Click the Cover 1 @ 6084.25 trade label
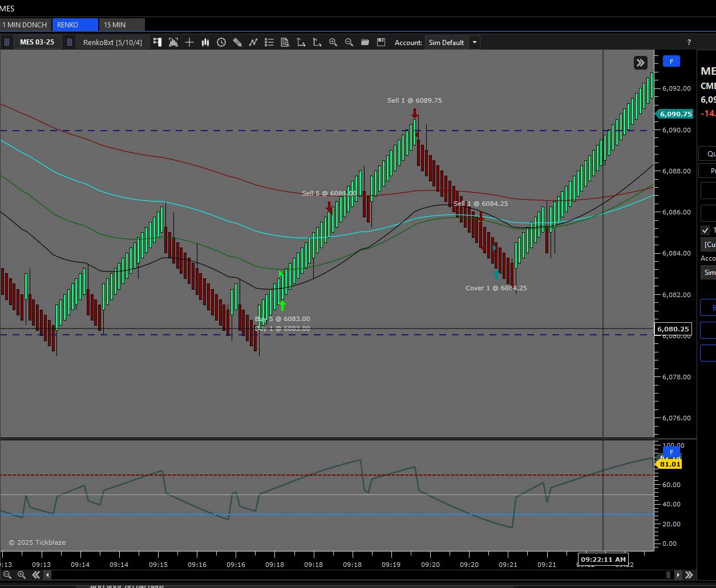This screenshot has height=588, width=716. (x=496, y=288)
